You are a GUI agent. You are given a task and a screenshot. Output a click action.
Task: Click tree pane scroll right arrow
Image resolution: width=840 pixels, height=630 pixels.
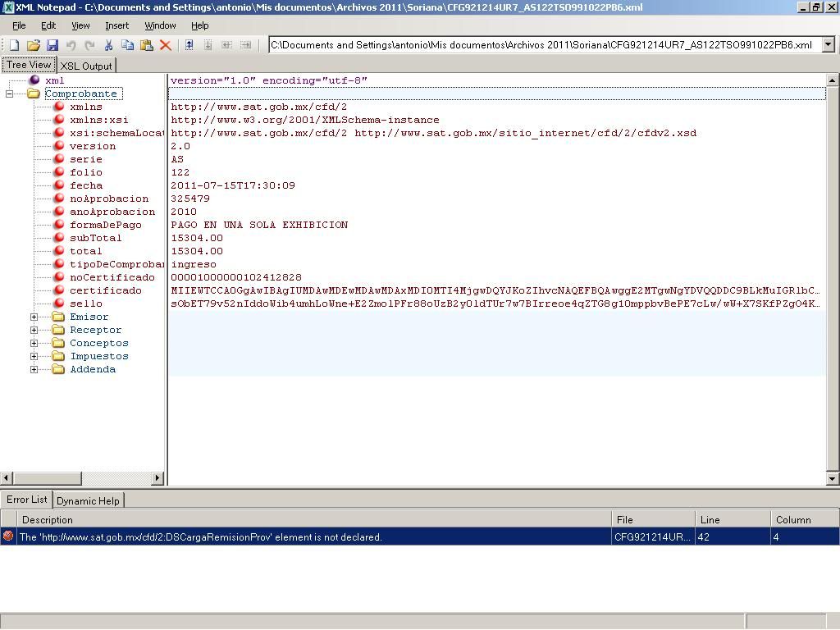point(157,477)
